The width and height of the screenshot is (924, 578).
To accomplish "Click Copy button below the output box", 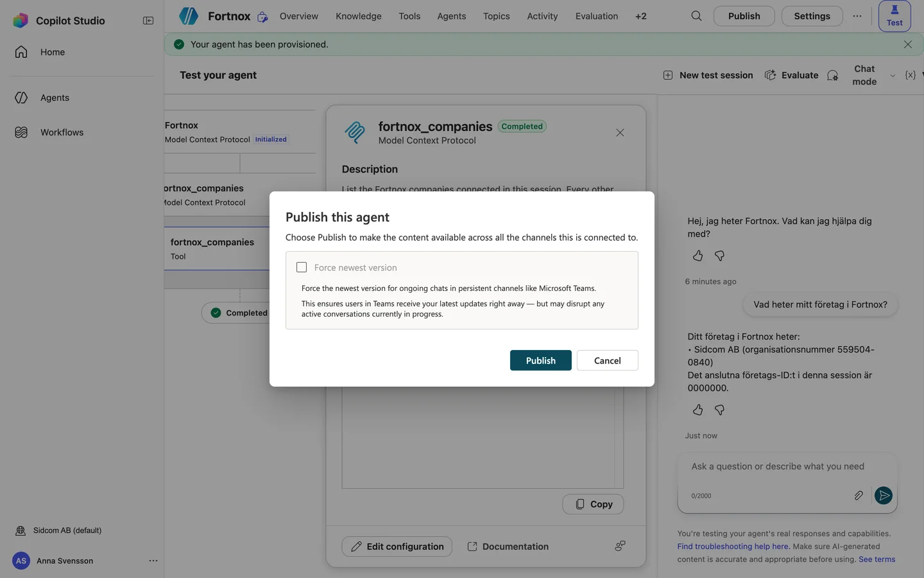I will point(593,504).
